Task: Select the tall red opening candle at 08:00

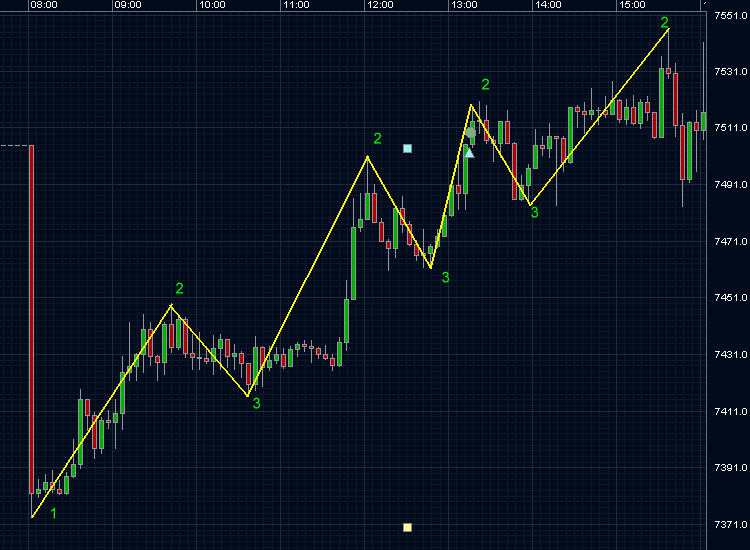Action: coord(32,319)
